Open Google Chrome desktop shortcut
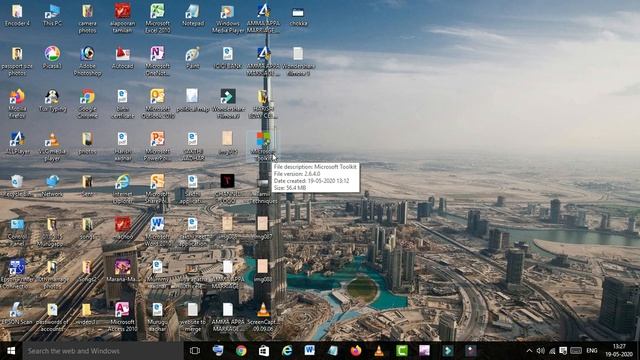The image size is (640, 360). tap(87, 104)
